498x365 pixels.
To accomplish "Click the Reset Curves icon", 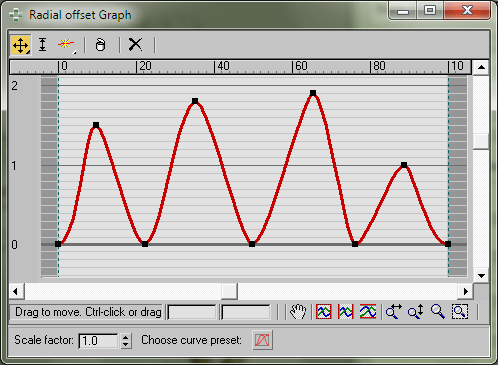I will click(x=100, y=45).
